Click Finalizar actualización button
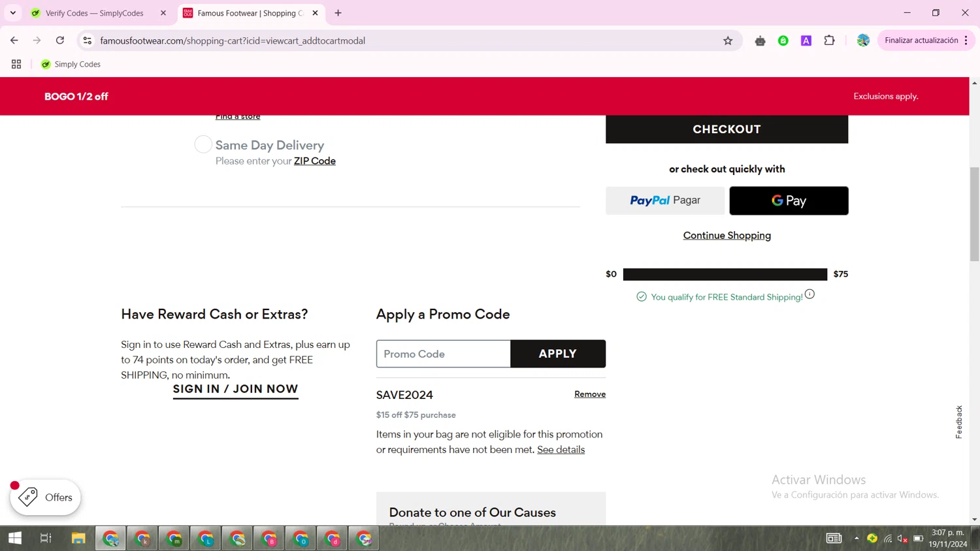 click(921, 40)
